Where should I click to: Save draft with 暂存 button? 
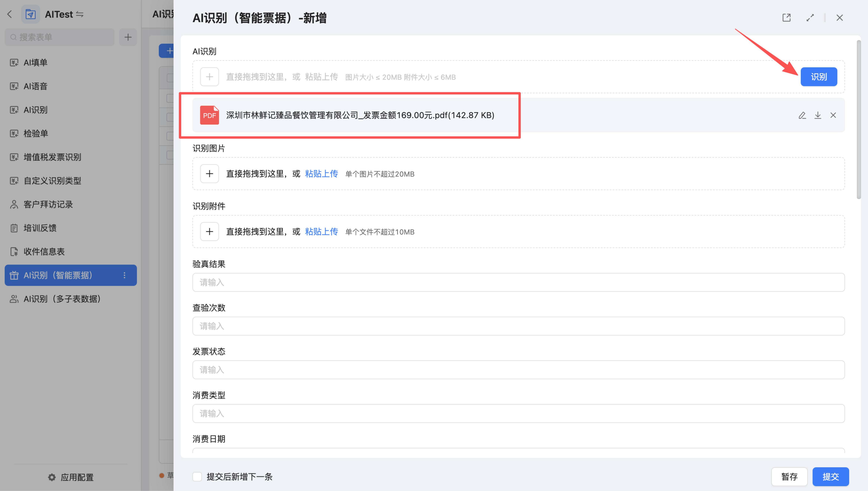click(x=789, y=477)
